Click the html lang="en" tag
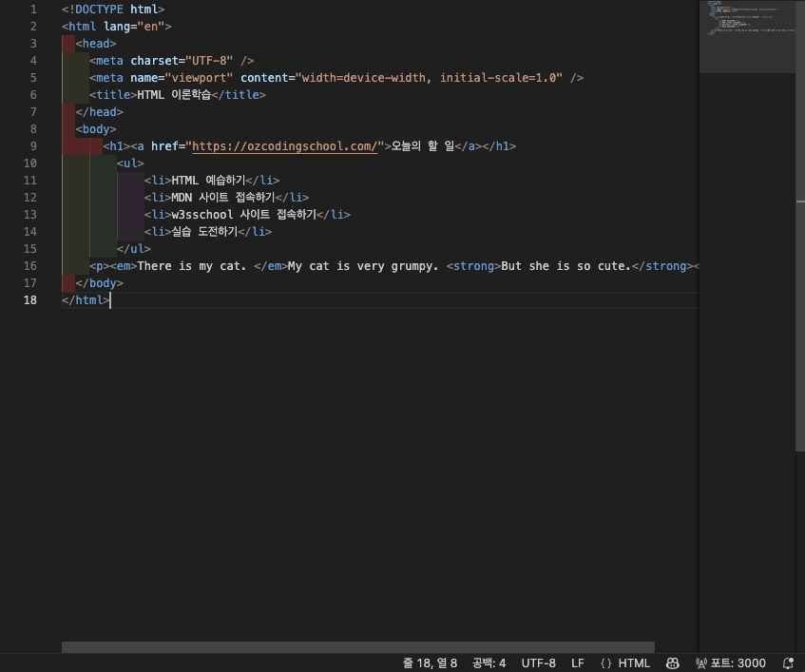 click(x=117, y=27)
